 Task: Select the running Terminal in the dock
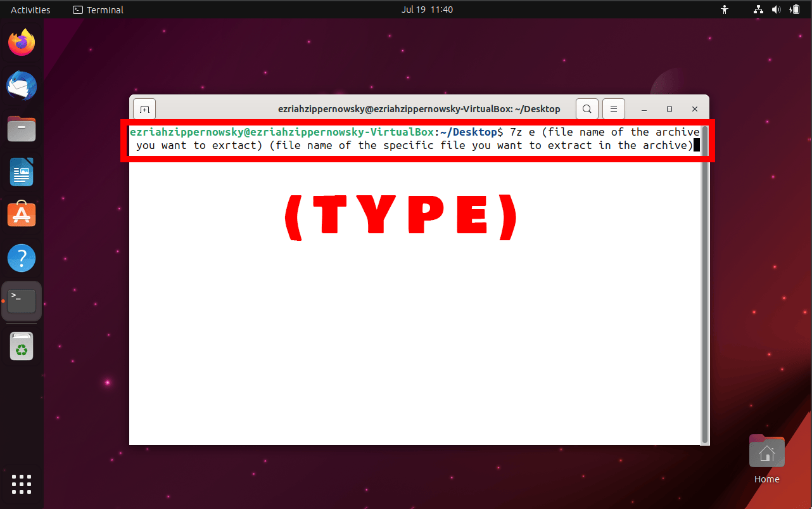22,300
